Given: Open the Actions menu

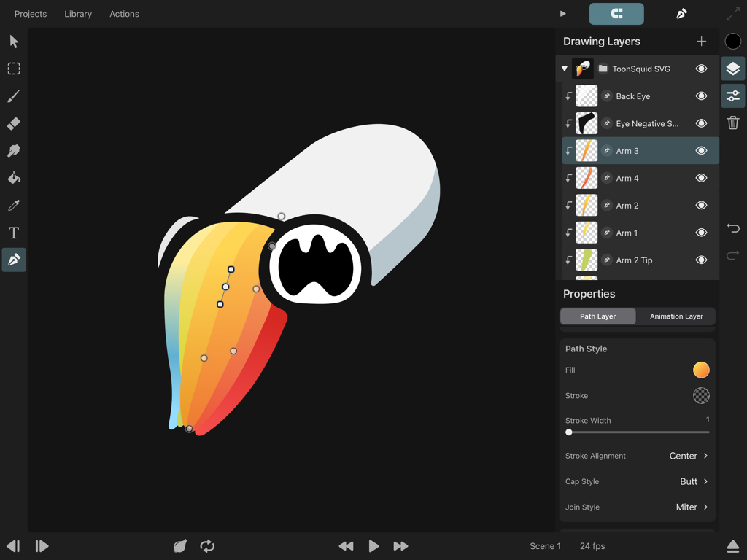Looking at the screenshot, I should pyautogui.click(x=124, y=13).
